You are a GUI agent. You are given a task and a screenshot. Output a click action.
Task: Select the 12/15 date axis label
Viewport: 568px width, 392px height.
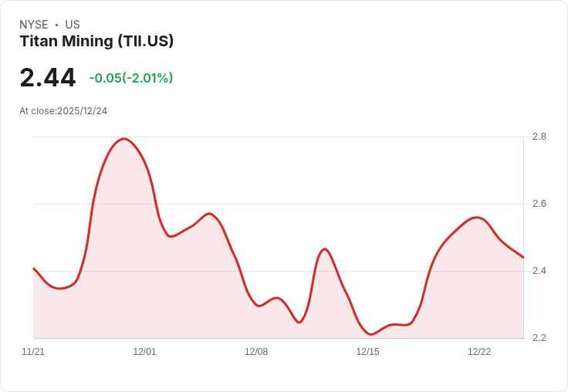pos(367,352)
